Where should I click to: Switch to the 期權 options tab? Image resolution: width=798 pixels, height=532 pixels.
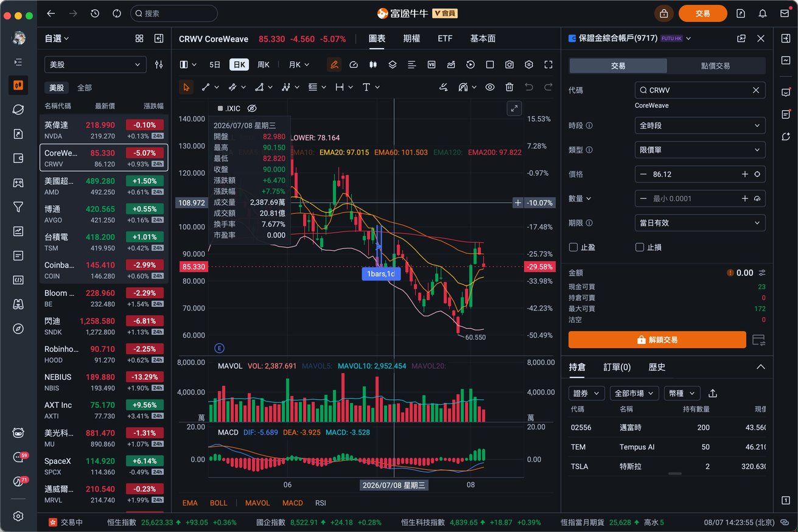point(411,38)
